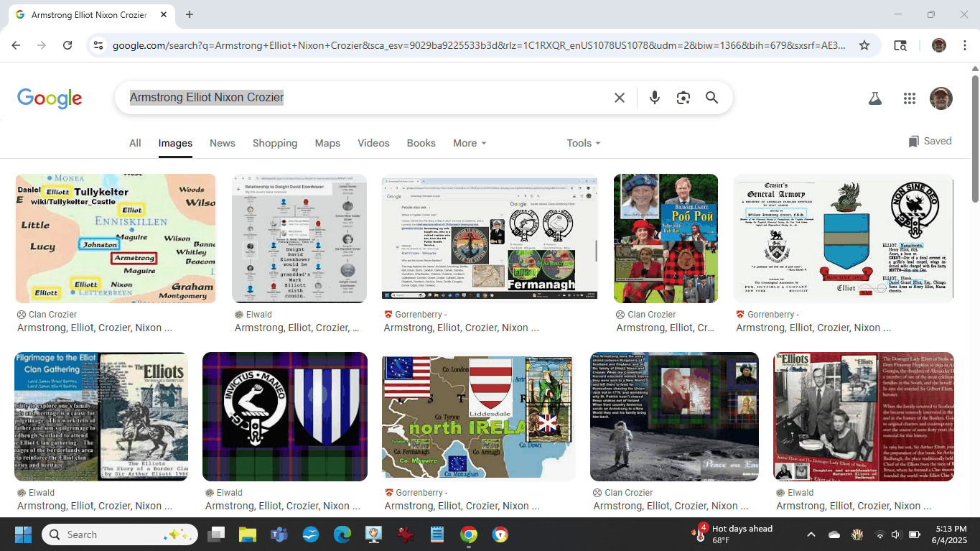The image size is (980, 551).
Task: Open Search Labs flask icon
Action: 874,98
